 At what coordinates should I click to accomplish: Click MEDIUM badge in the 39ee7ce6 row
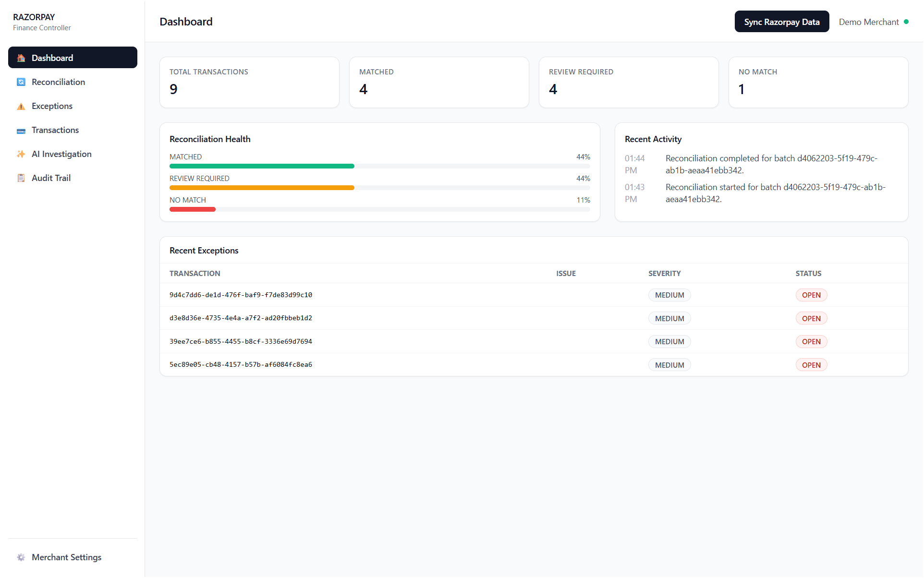[x=669, y=341]
